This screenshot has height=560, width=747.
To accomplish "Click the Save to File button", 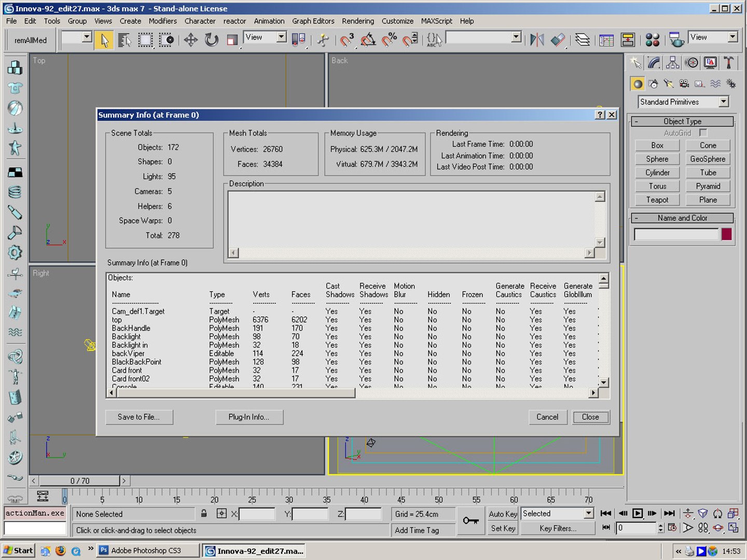I will [139, 417].
